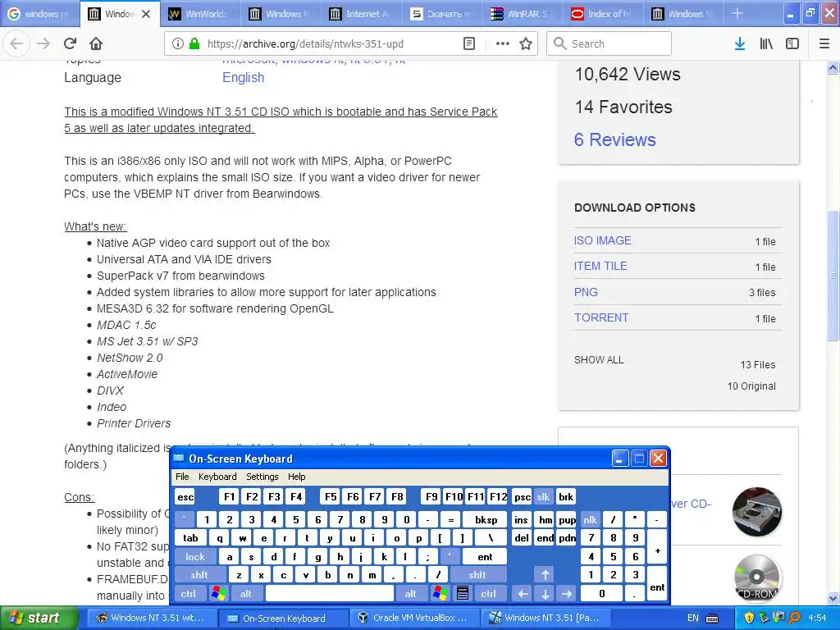Screen dimensions: 840x630
Task: Click the esc key on keyboard
Action: [x=185, y=496]
